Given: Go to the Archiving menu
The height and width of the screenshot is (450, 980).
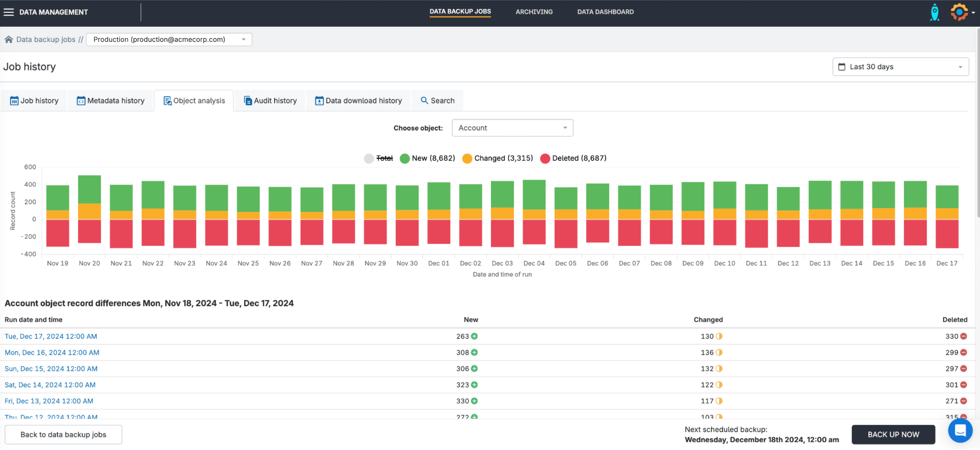Looking at the screenshot, I should [x=534, y=12].
